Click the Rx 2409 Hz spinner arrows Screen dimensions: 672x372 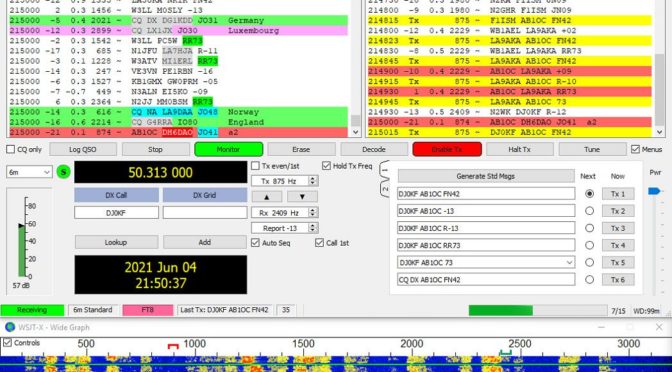(313, 213)
